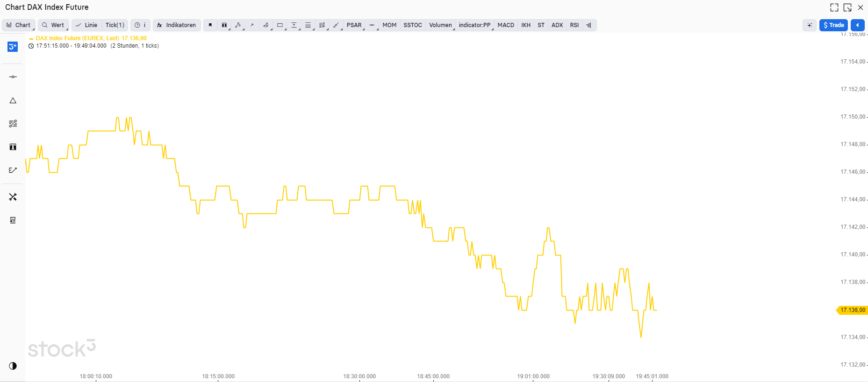This screenshot has height=382, width=868.
Task: Open the indicator:PP dropdown
Action: 475,25
